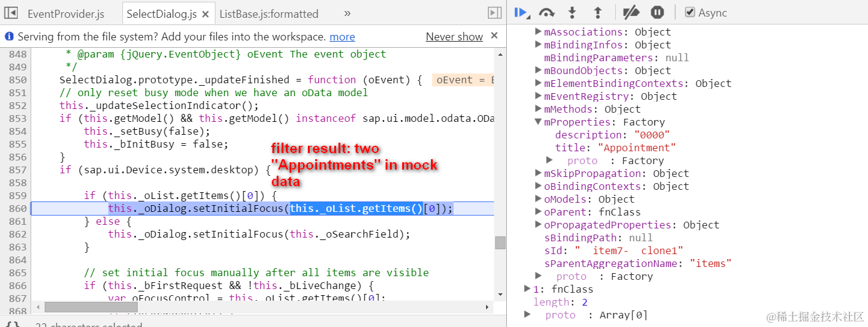Step over next function call
This screenshot has width=868, height=327.
[547, 12]
